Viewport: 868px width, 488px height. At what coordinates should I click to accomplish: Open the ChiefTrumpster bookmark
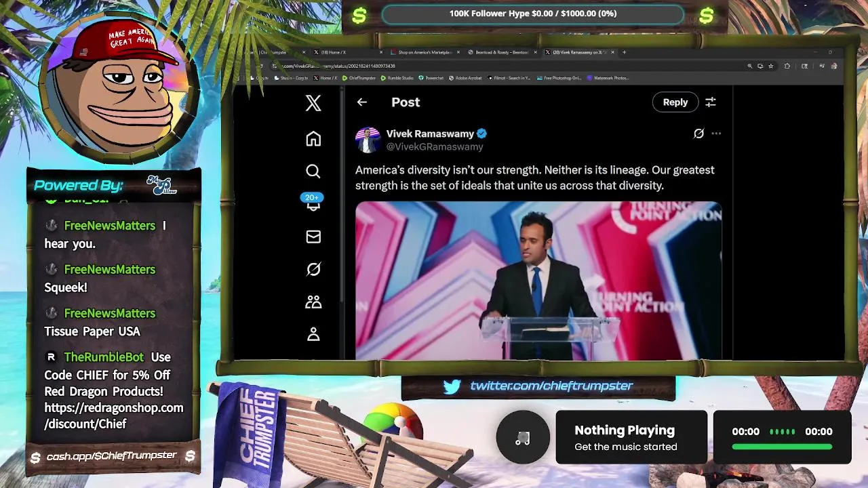359,78
